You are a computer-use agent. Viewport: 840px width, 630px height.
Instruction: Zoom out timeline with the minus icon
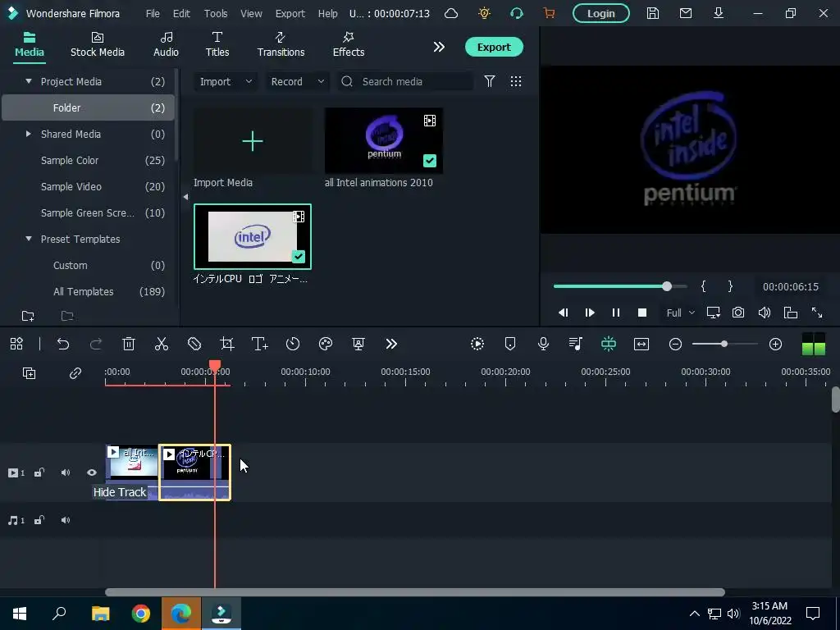(x=676, y=344)
